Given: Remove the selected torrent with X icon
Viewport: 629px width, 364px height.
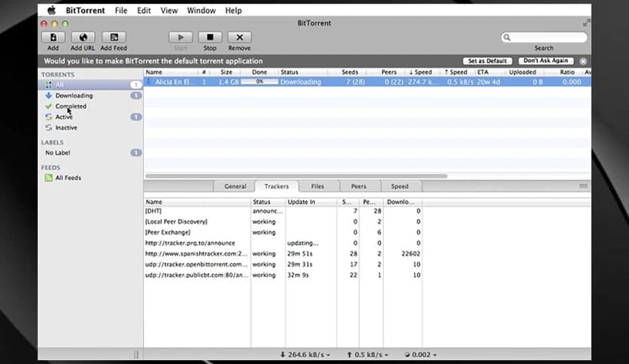Looking at the screenshot, I should (x=239, y=38).
